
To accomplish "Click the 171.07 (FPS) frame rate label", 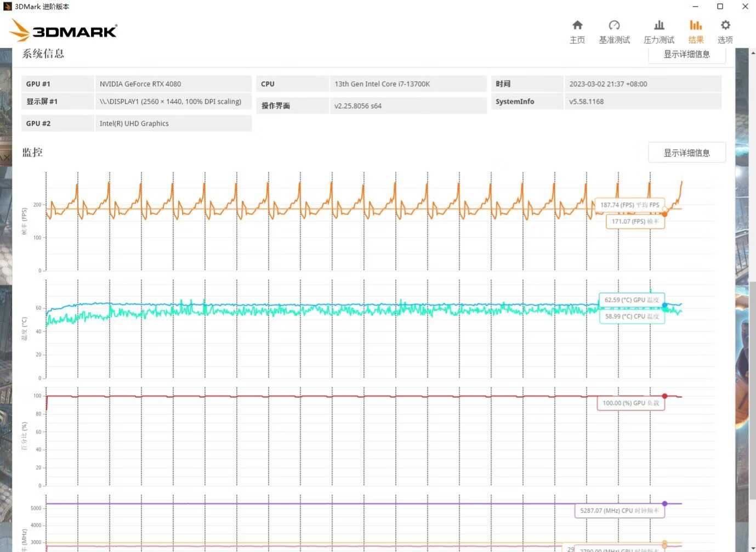I will (635, 221).
